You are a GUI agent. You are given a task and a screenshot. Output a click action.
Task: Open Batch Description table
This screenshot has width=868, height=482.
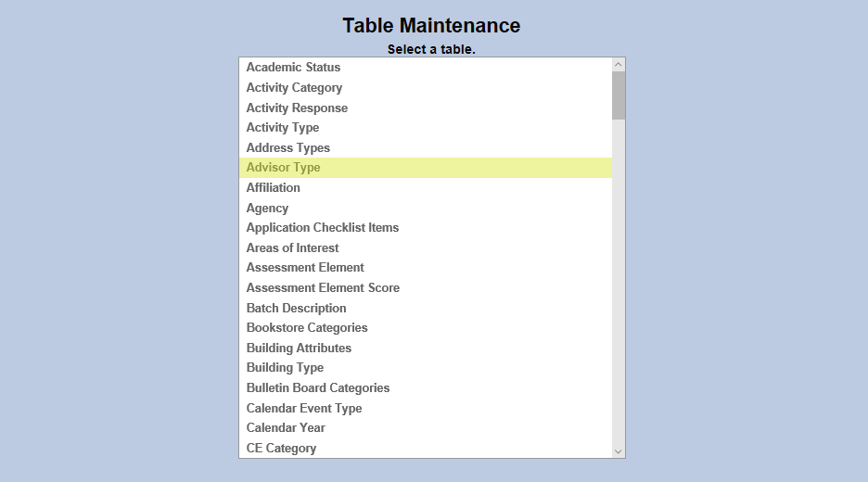(x=296, y=309)
